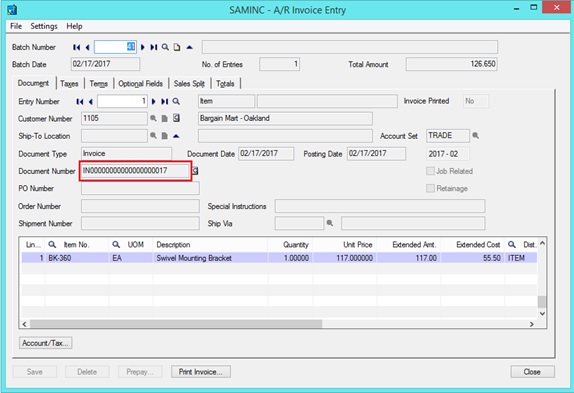The image size is (574, 393).
Task: Click the Document Number input field
Action: coord(135,171)
